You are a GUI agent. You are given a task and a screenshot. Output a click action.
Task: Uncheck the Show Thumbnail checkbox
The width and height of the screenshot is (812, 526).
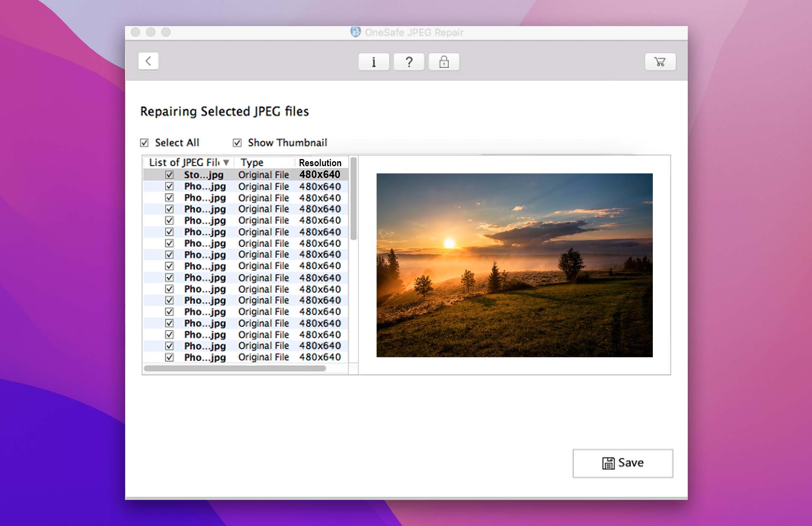pyautogui.click(x=237, y=143)
